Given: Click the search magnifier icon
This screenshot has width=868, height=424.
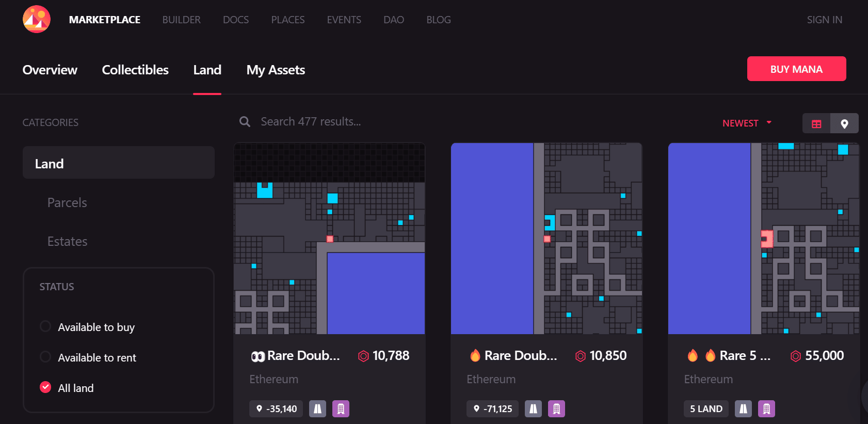Looking at the screenshot, I should pyautogui.click(x=245, y=122).
